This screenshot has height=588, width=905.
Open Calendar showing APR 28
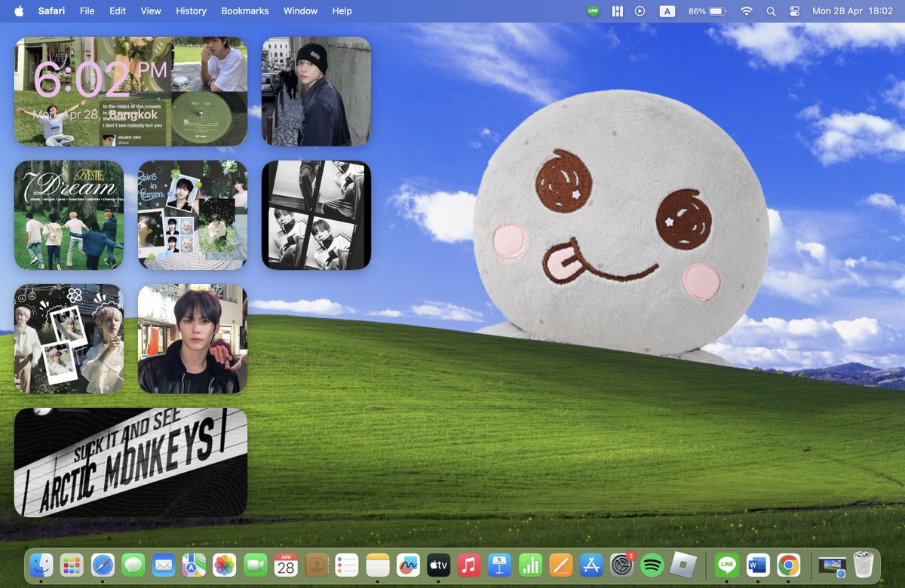coord(286,565)
